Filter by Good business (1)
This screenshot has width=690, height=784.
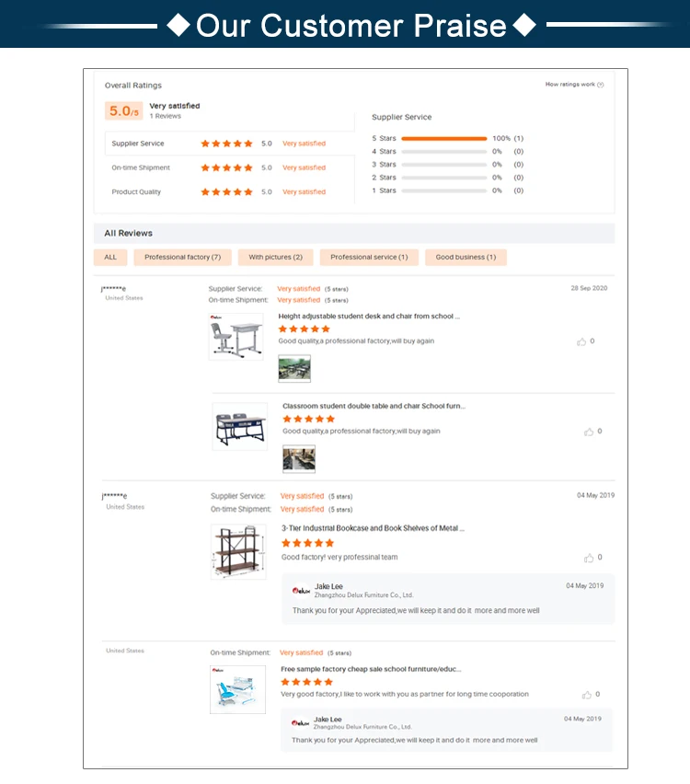point(466,257)
